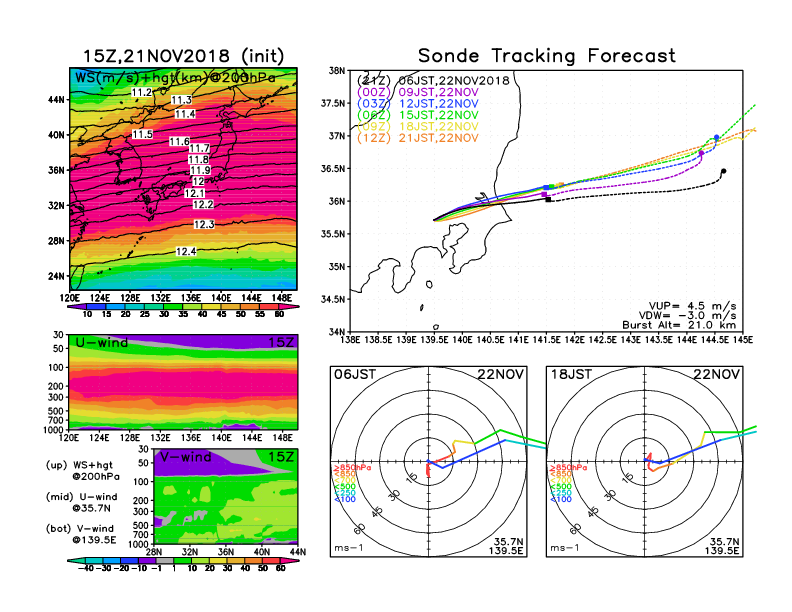
Task: Click the "<500" legend in the 18JST hodograph
Action: [x=561, y=487]
